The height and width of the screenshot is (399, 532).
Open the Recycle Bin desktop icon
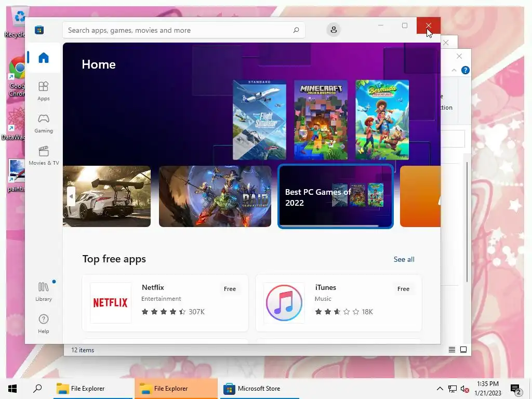click(16, 23)
